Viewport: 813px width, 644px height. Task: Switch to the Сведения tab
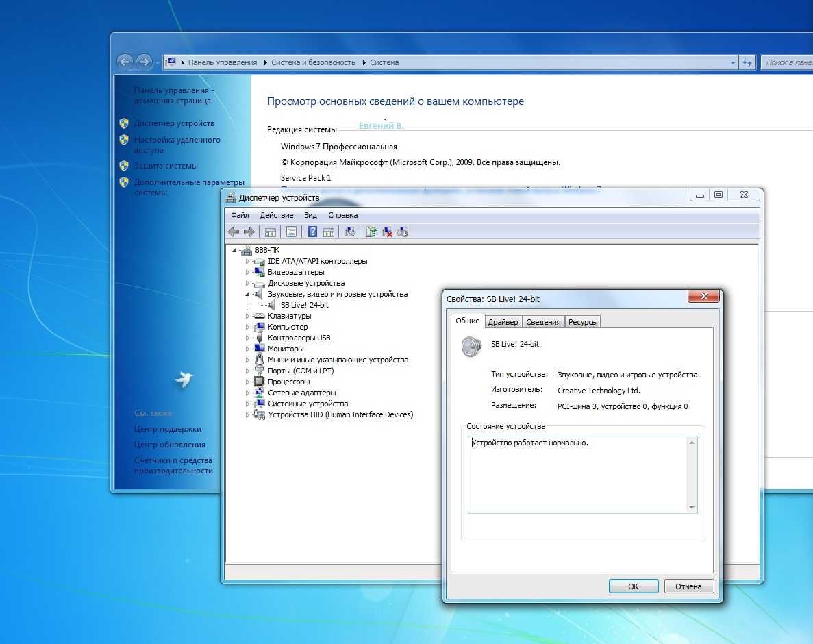(543, 322)
